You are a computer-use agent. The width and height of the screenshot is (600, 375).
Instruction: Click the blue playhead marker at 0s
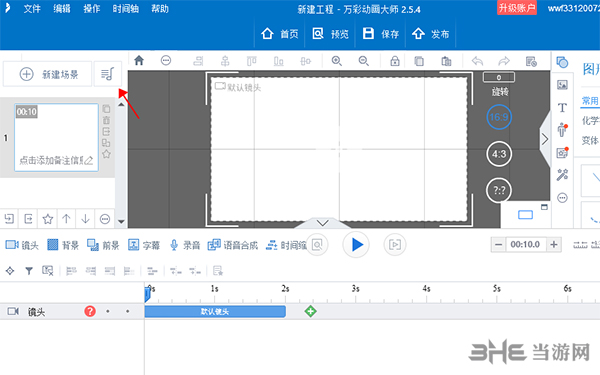147,294
